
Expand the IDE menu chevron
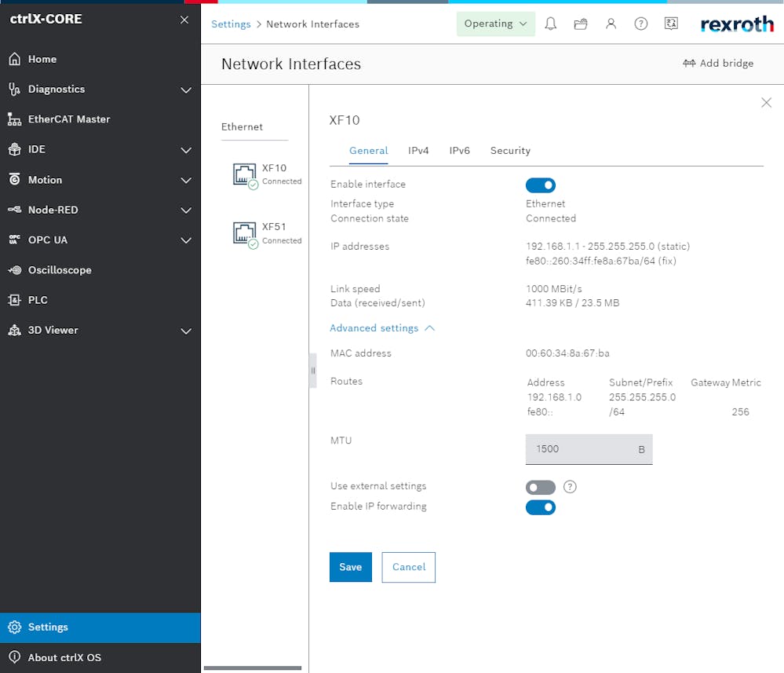tap(186, 150)
